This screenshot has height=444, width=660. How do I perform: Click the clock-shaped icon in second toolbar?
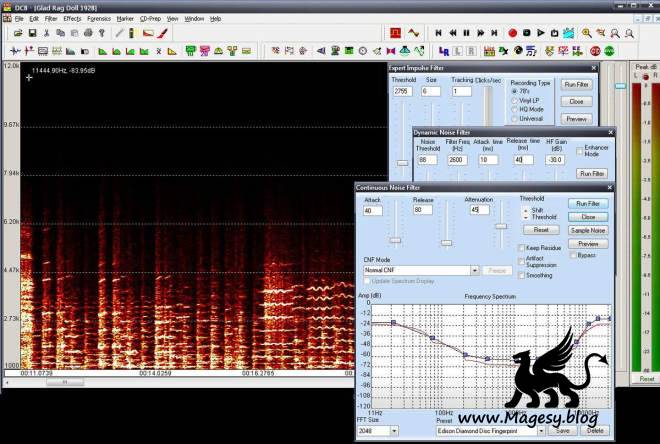point(363,51)
